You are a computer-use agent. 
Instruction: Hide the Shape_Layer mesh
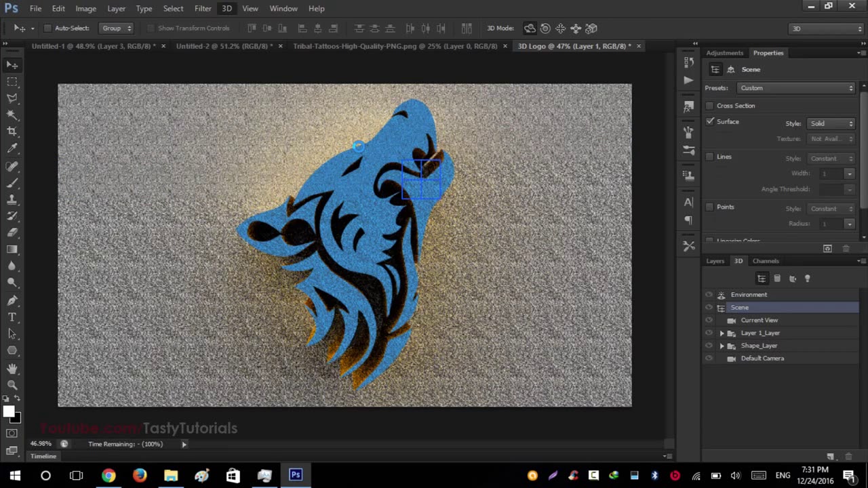[x=709, y=346]
